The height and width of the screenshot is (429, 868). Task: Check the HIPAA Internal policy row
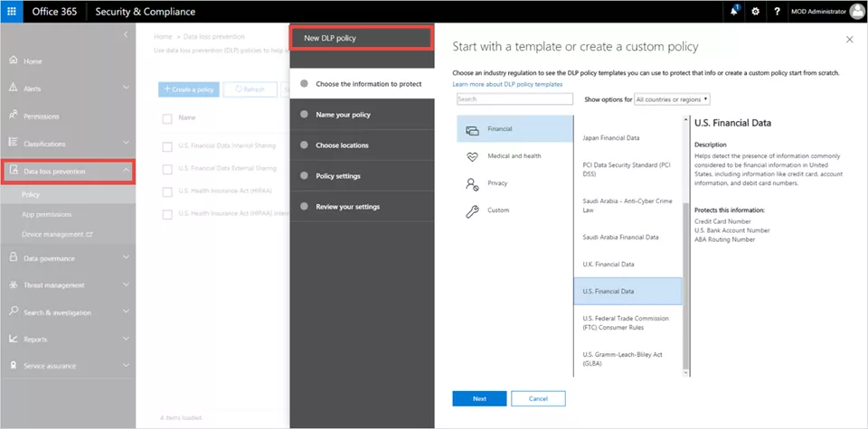point(167,215)
